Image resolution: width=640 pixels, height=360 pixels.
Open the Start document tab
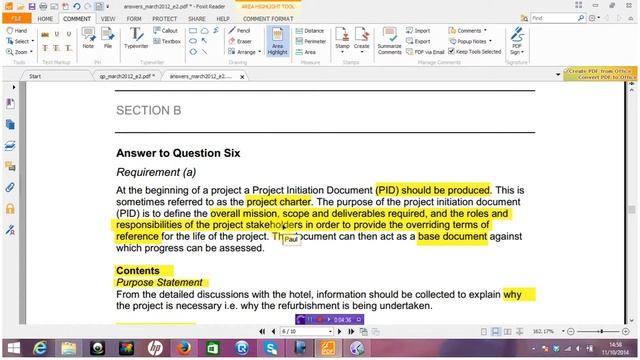[x=35, y=76]
